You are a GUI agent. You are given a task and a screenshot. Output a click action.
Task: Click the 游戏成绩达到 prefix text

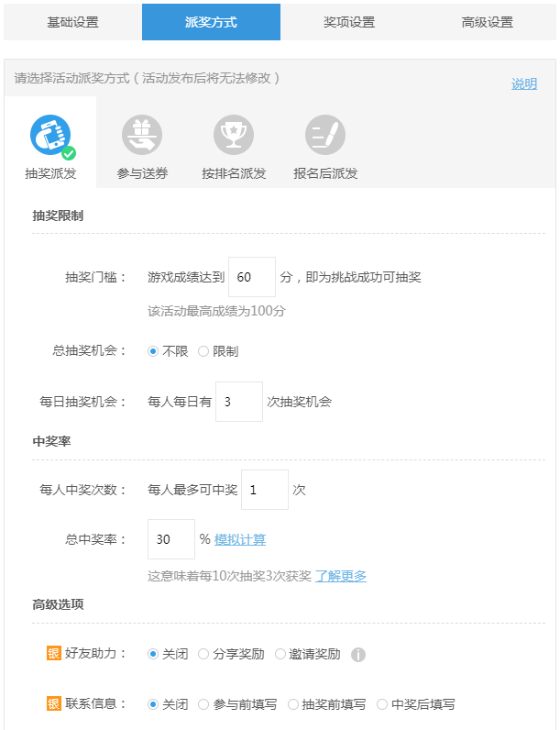186,278
